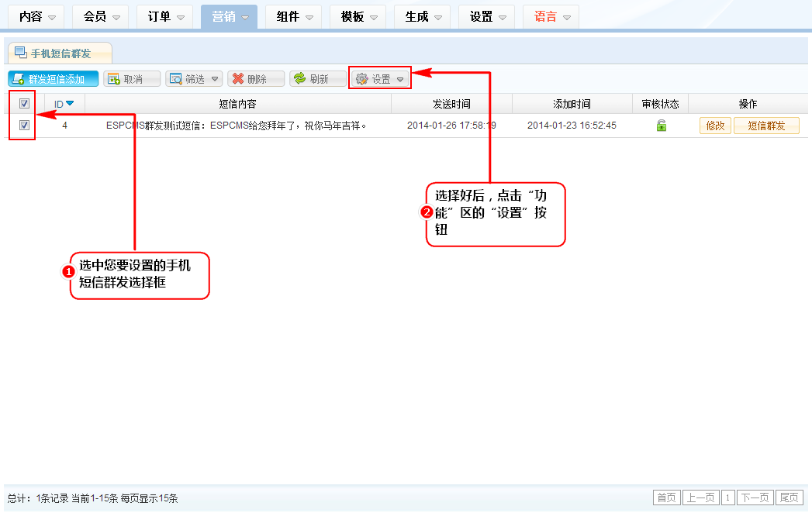Click the 手机短信群发 tab monitor icon
This screenshot has height=513, width=812.
(21, 53)
